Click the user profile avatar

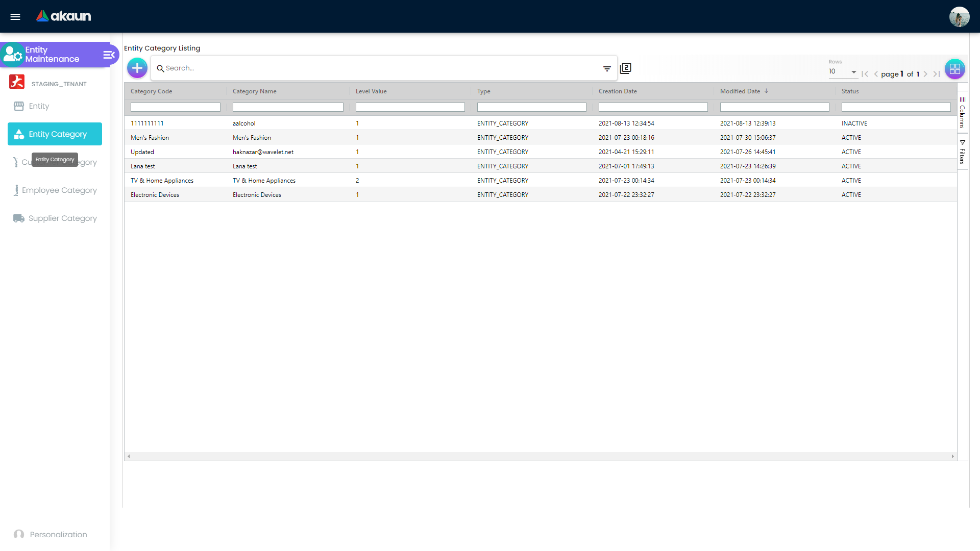(x=960, y=16)
